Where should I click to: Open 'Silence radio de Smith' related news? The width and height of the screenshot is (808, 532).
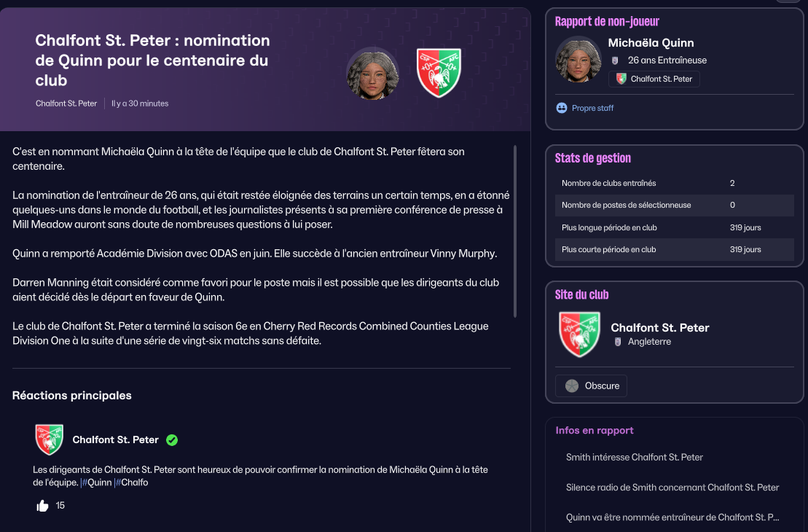(672, 487)
